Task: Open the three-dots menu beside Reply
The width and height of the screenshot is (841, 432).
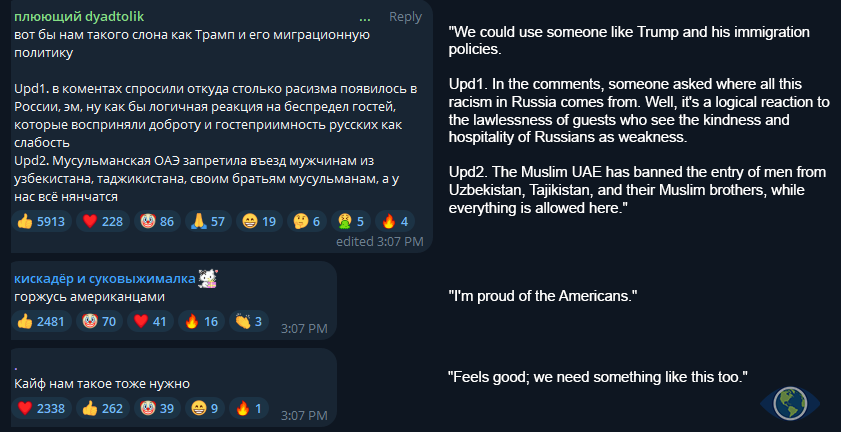Action: point(367,16)
